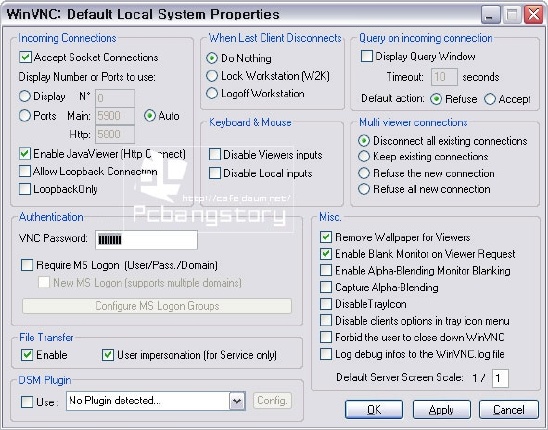Click the DSM Plugin Config button
Viewport: 548px width, 430px height.
pos(272,401)
